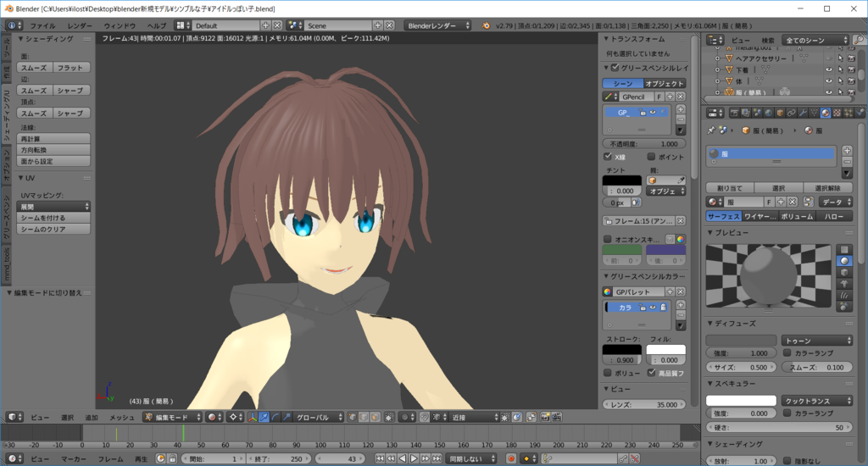Open the メッシュ menu in viewport header
The image size is (868, 466).
pyautogui.click(x=121, y=418)
